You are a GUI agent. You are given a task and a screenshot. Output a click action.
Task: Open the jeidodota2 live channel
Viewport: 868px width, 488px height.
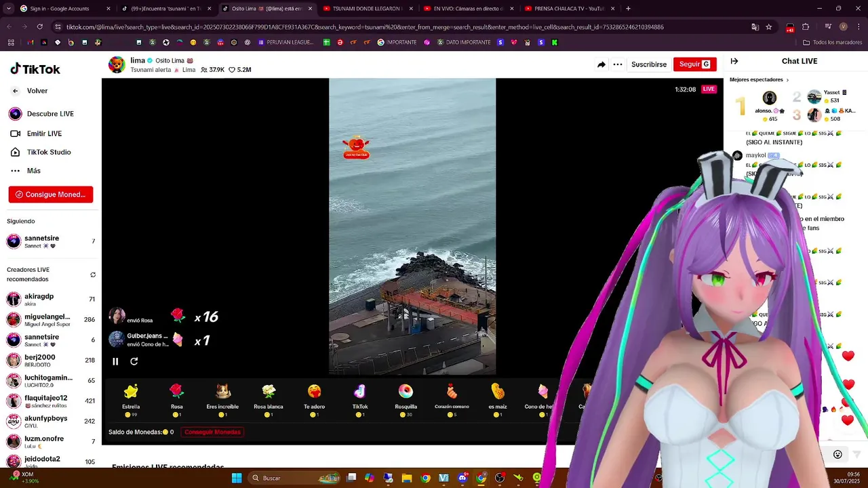point(51,461)
